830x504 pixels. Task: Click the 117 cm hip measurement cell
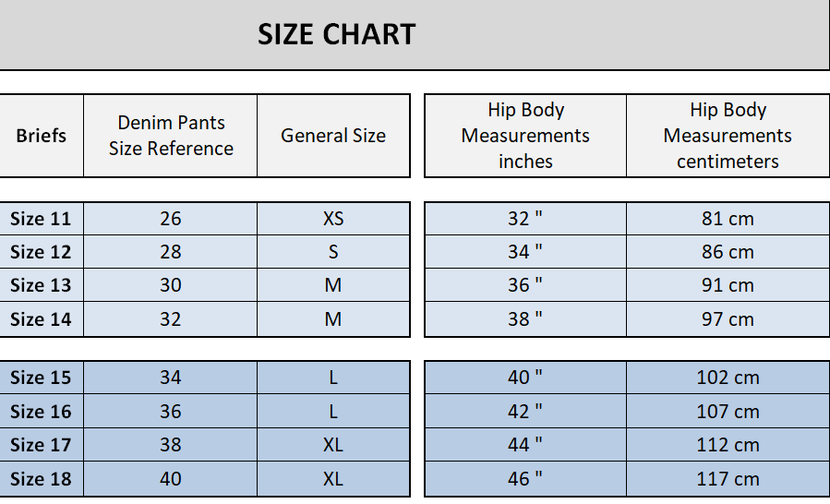click(728, 479)
